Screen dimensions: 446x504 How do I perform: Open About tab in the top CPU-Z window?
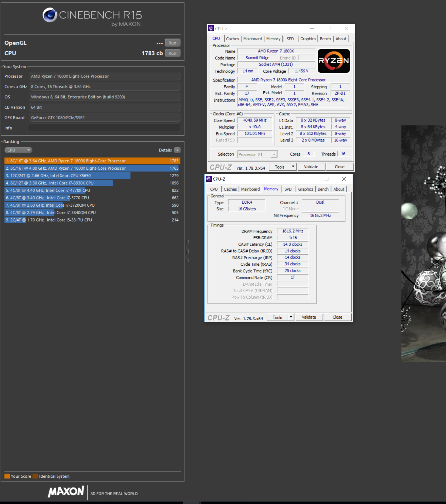pos(341,39)
